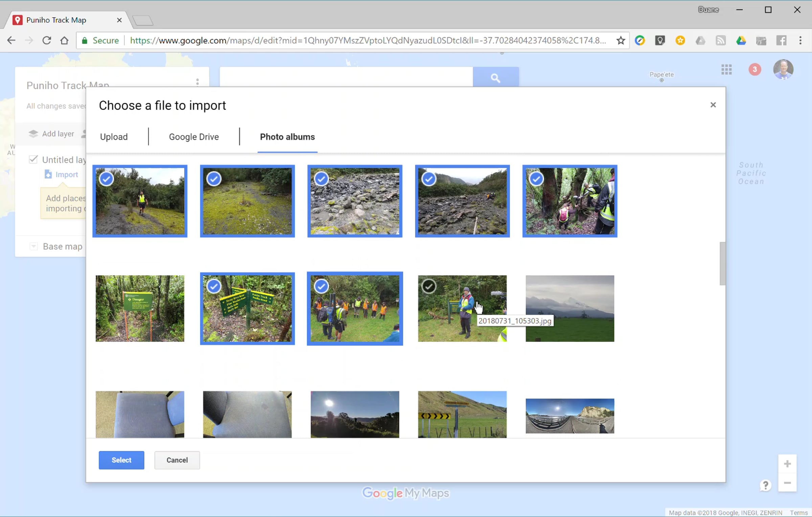This screenshot has height=517, width=812.
Task: Switch to the Google Drive tab
Action: coord(194,137)
